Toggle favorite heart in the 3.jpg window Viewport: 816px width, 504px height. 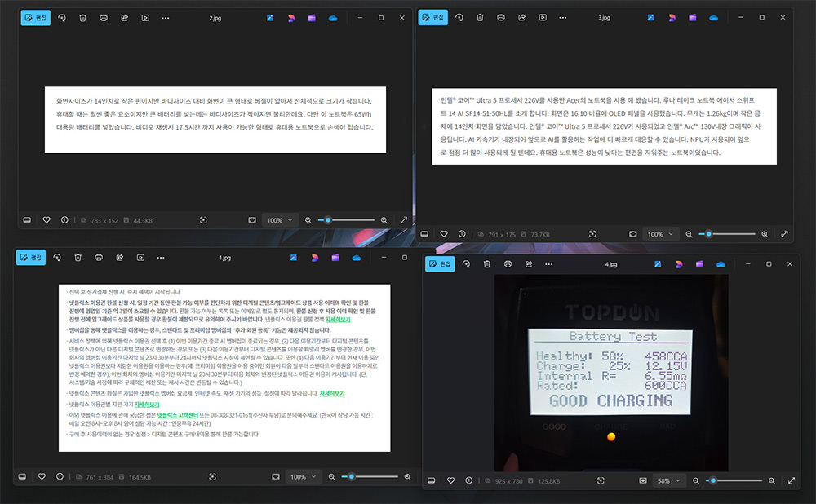point(444,234)
